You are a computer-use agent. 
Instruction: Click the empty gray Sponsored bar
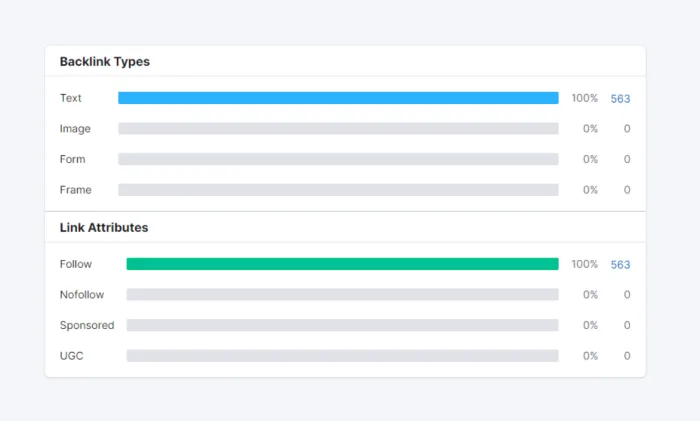[x=342, y=325]
